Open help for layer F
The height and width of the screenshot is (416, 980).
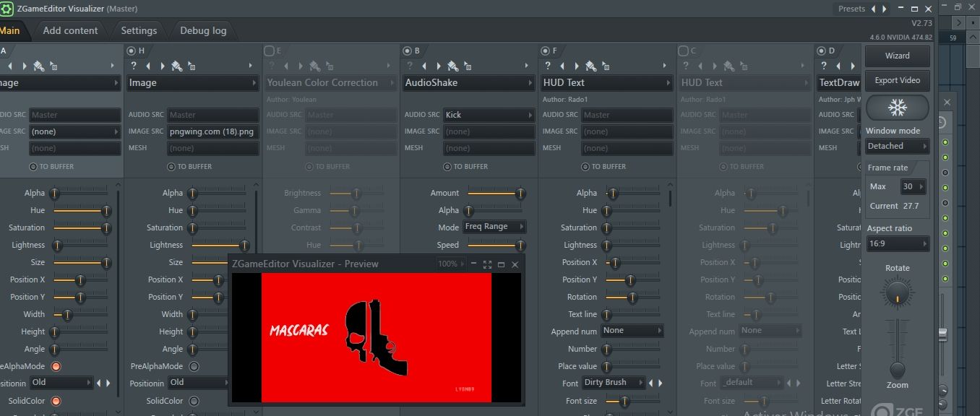click(547, 66)
